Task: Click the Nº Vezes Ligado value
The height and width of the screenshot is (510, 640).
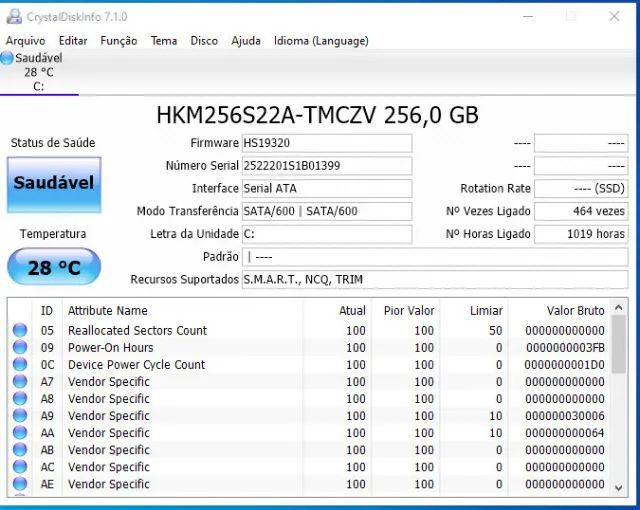Action: point(581,211)
